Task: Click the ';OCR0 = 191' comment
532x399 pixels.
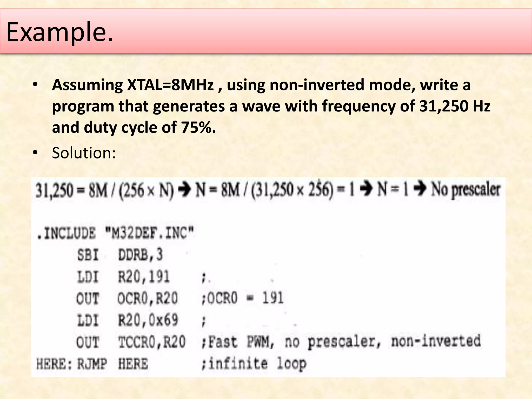Action: click(242, 298)
